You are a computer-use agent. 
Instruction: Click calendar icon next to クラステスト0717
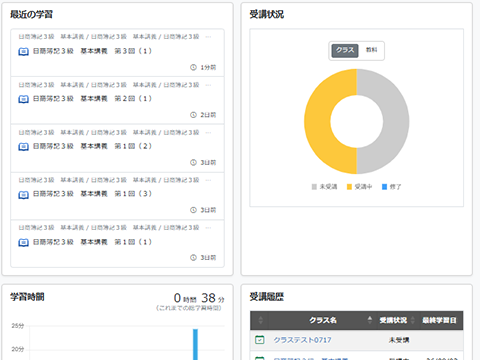pos(260,340)
